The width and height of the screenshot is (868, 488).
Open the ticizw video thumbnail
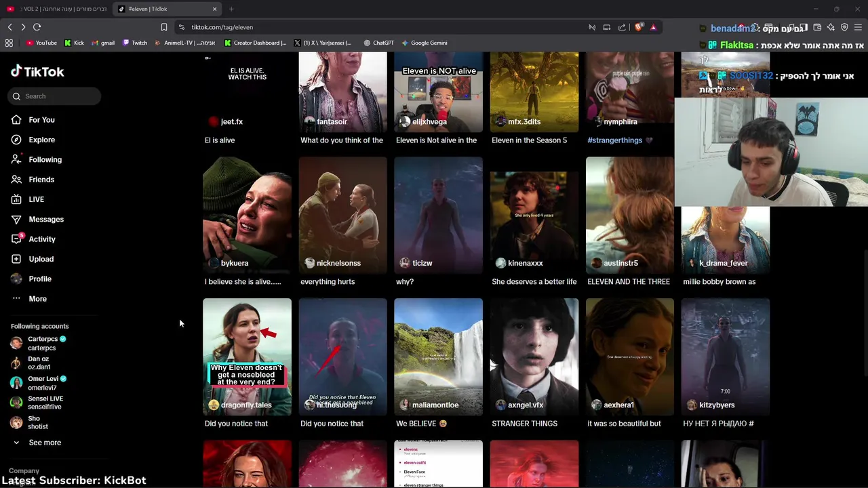[438, 215]
